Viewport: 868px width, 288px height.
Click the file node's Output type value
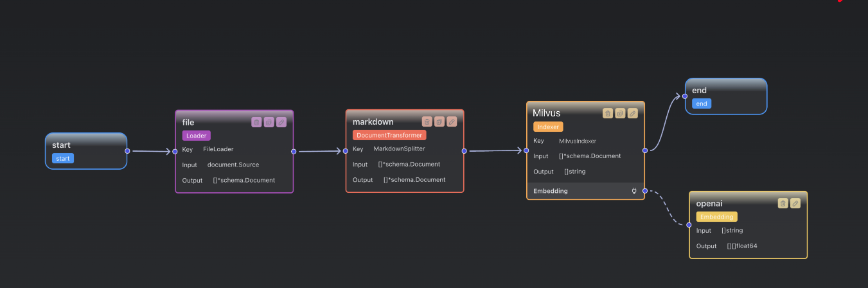click(x=244, y=180)
